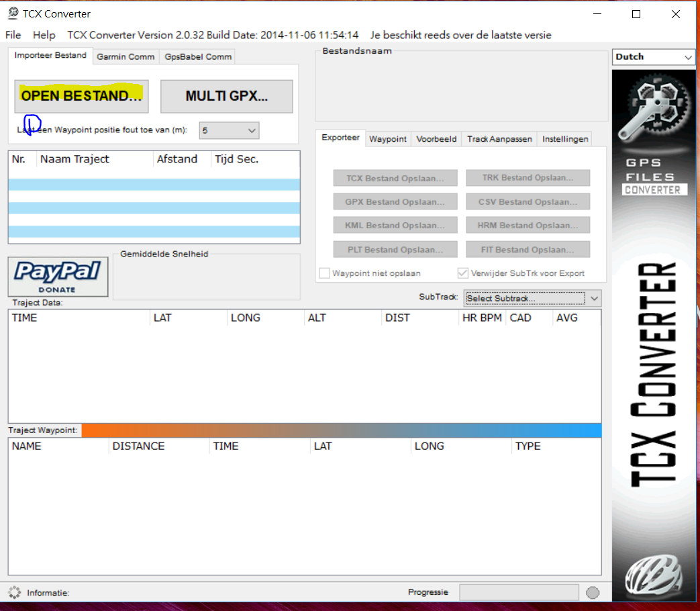Image resolution: width=700 pixels, height=611 pixels.
Task: Click CSV Bestand Opslaan button
Action: [x=528, y=202]
